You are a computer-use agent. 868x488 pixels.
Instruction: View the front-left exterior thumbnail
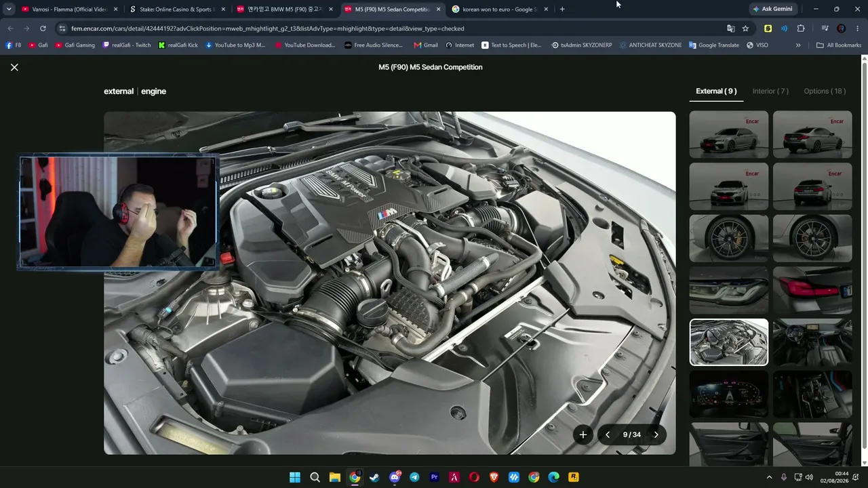click(729, 134)
